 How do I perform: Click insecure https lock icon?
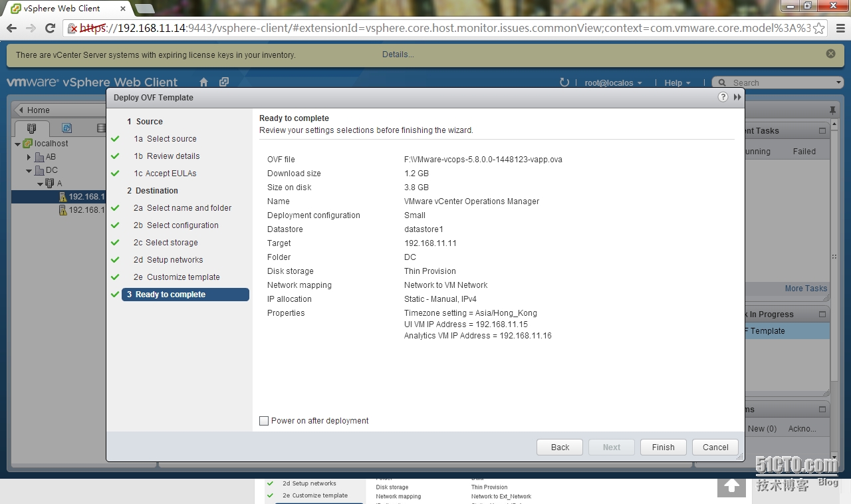pyautogui.click(x=72, y=28)
